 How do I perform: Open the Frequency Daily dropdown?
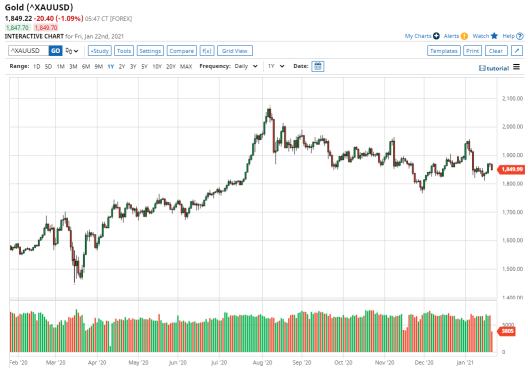(x=246, y=66)
